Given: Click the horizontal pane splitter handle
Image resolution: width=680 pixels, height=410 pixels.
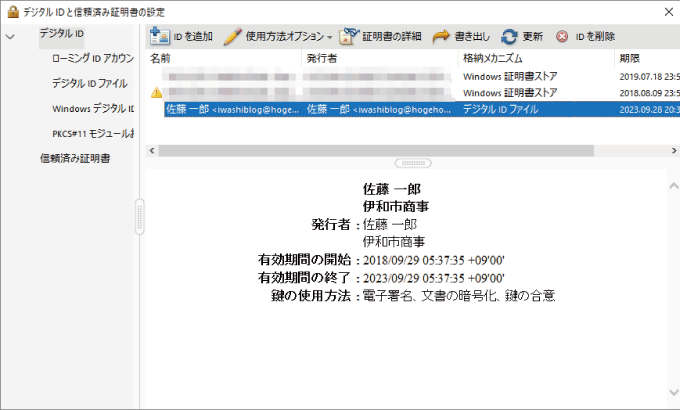Looking at the screenshot, I should point(413,163).
